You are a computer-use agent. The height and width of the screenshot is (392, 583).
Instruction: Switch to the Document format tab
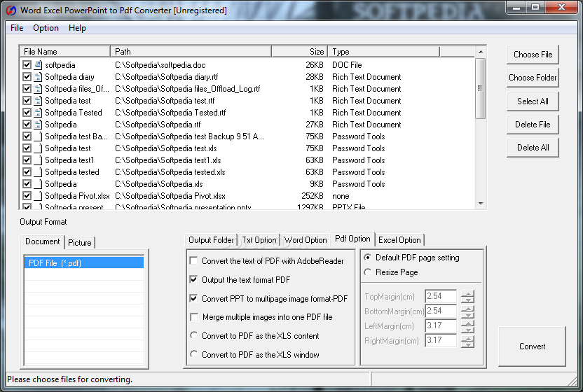click(42, 241)
